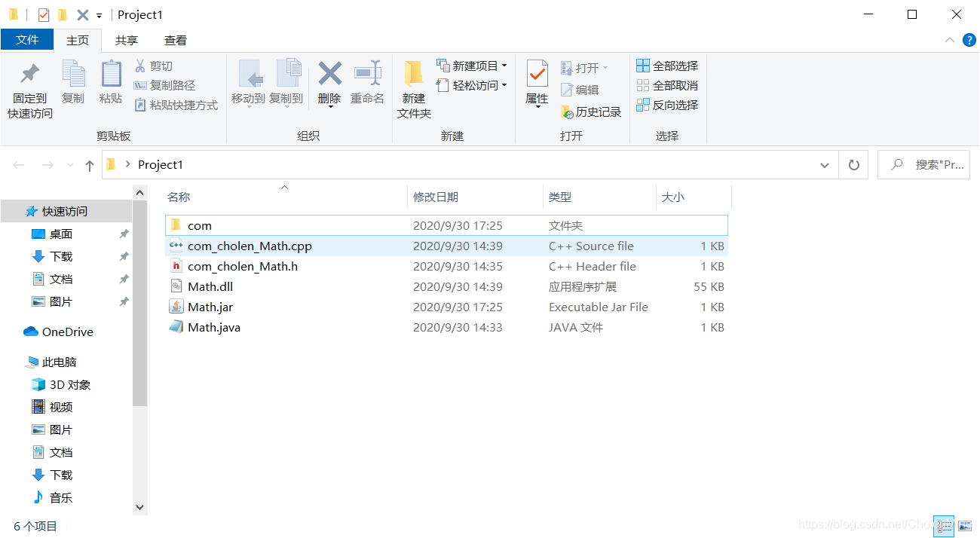Open 历史记录 (History) in the ribbon

click(x=592, y=111)
